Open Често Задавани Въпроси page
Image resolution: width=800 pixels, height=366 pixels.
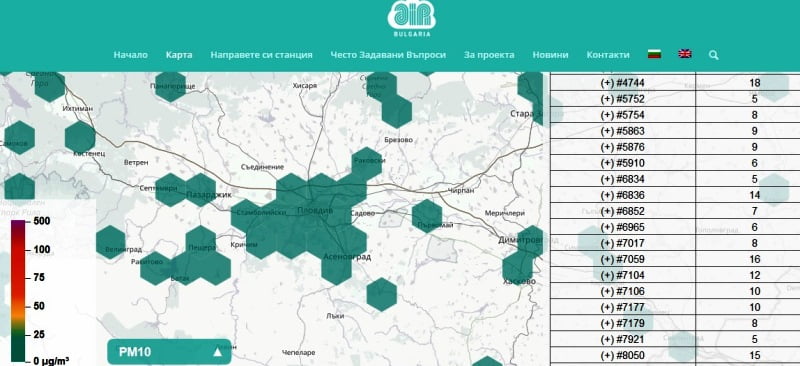[388, 55]
